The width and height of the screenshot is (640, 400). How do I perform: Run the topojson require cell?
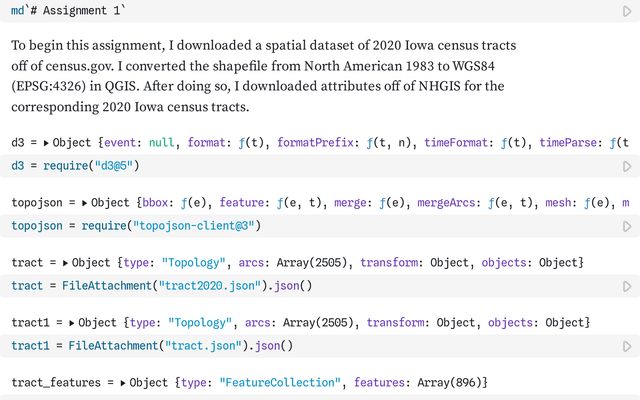(627, 226)
